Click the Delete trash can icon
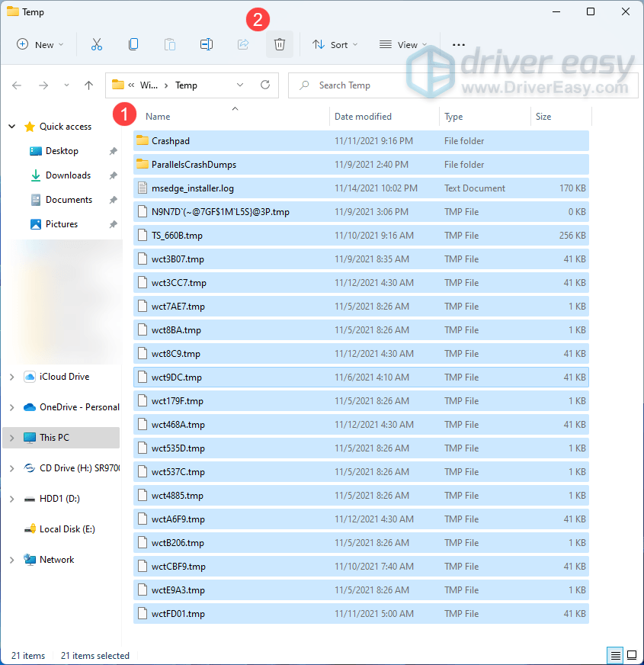Screen dimensions: 644x665 coord(280,44)
